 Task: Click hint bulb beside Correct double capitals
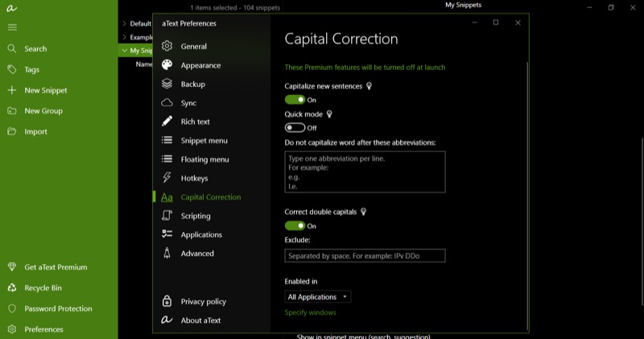[x=363, y=212]
